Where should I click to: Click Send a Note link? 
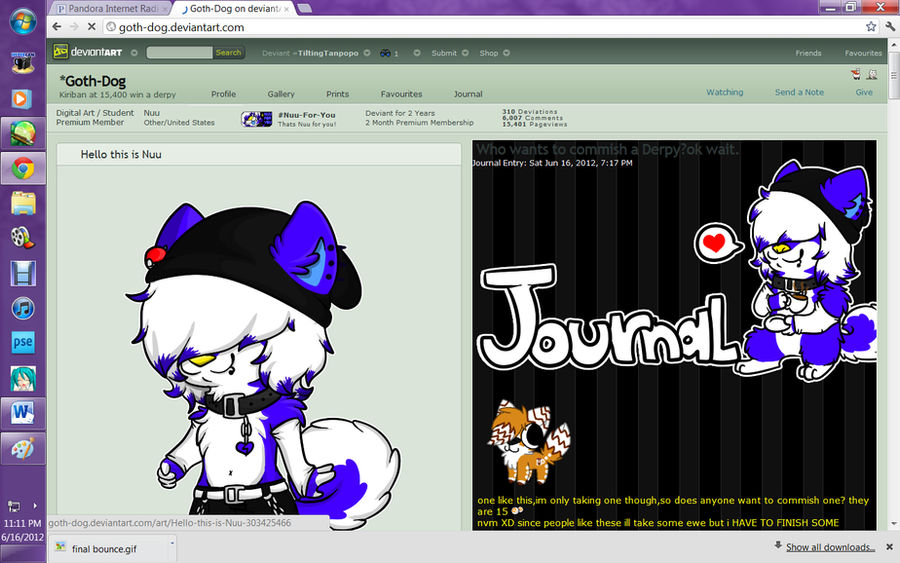(799, 92)
